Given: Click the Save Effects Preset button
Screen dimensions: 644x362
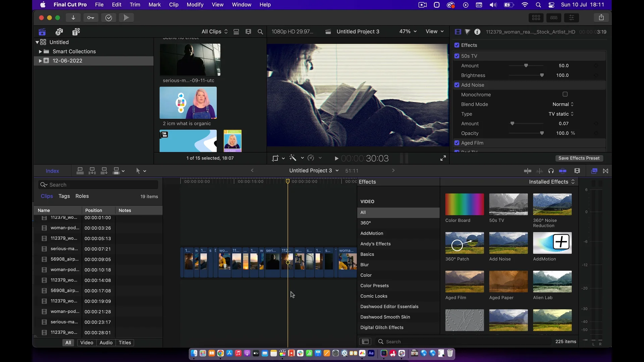Looking at the screenshot, I should point(579,158).
